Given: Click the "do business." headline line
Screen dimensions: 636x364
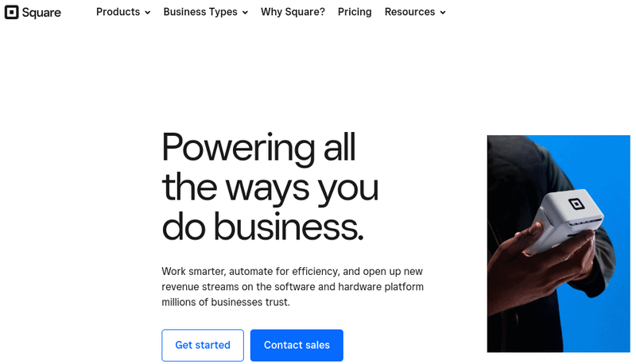Looking at the screenshot, I should (262, 227).
